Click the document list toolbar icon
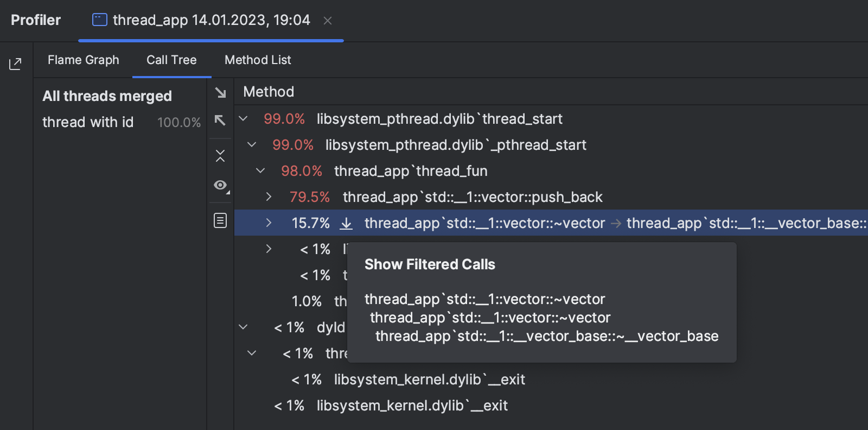 220,220
